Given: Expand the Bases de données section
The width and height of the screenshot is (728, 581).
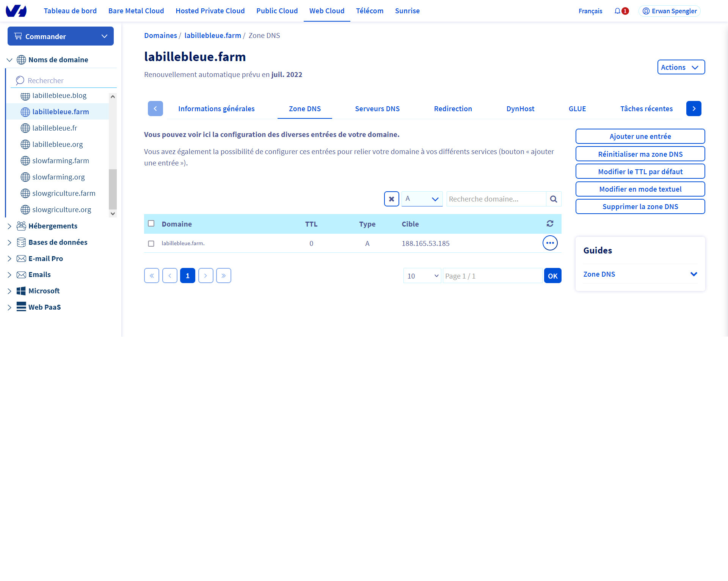Looking at the screenshot, I should tap(10, 242).
